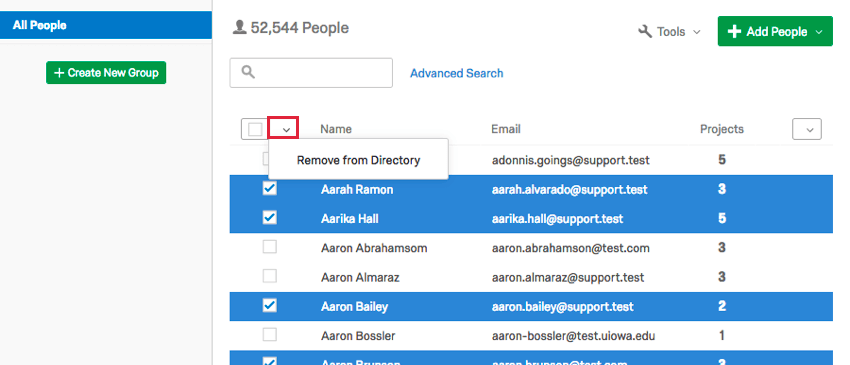The width and height of the screenshot is (850, 365).
Task: Click the Create New Group button
Action: (x=106, y=73)
